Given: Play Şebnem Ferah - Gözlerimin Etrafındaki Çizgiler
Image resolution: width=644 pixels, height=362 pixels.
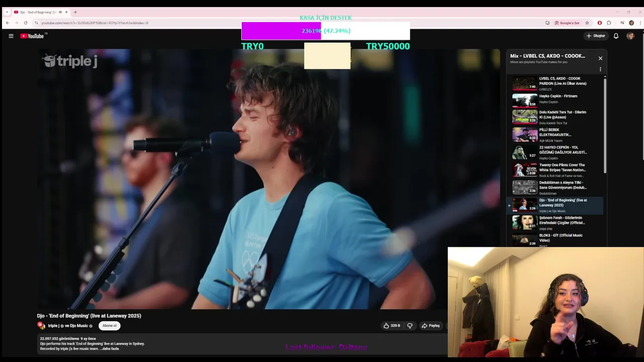Looking at the screenshot, I should pyautogui.click(x=555, y=223).
